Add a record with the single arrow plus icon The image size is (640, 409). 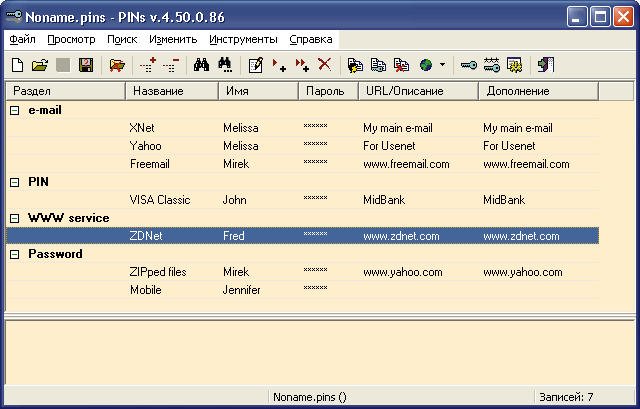(279, 65)
